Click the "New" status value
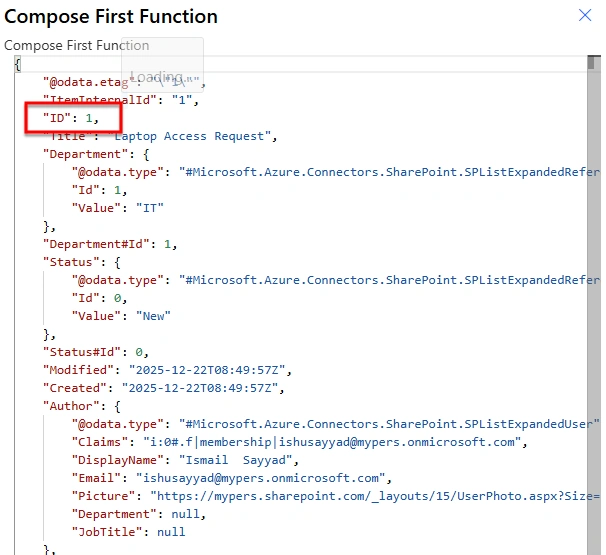This screenshot has width=606, height=555. tap(153, 316)
